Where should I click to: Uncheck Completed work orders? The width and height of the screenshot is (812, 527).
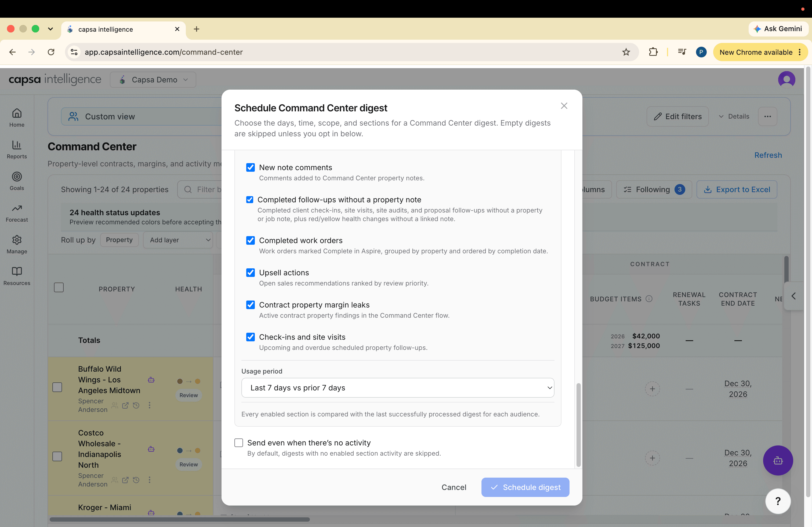pyautogui.click(x=251, y=241)
